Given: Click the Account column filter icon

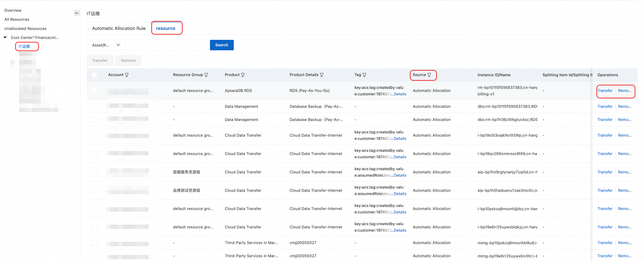Looking at the screenshot, I should (x=127, y=75).
